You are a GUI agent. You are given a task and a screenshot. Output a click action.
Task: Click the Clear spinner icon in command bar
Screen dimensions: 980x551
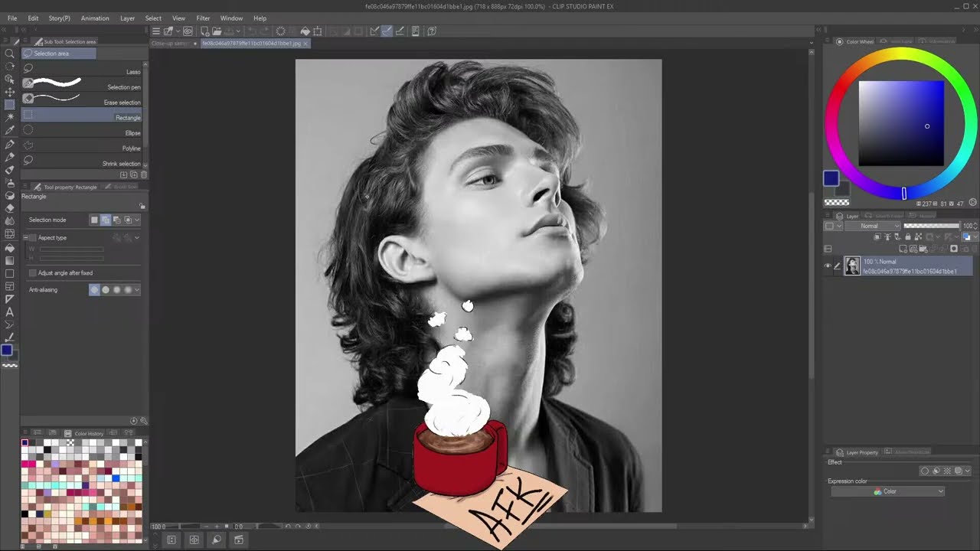point(280,31)
